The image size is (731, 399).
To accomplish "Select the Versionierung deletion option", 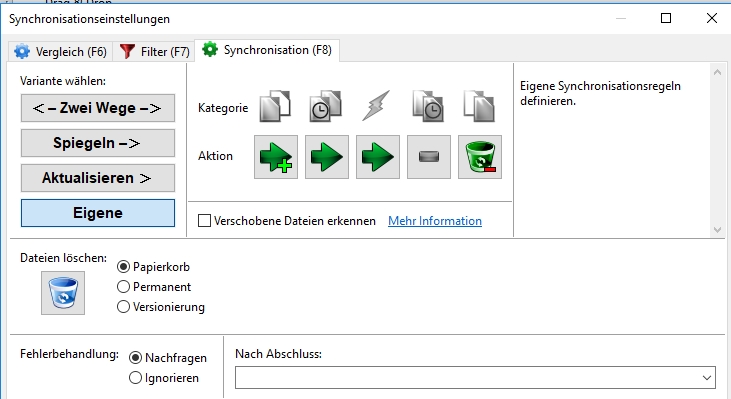I will point(123,307).
